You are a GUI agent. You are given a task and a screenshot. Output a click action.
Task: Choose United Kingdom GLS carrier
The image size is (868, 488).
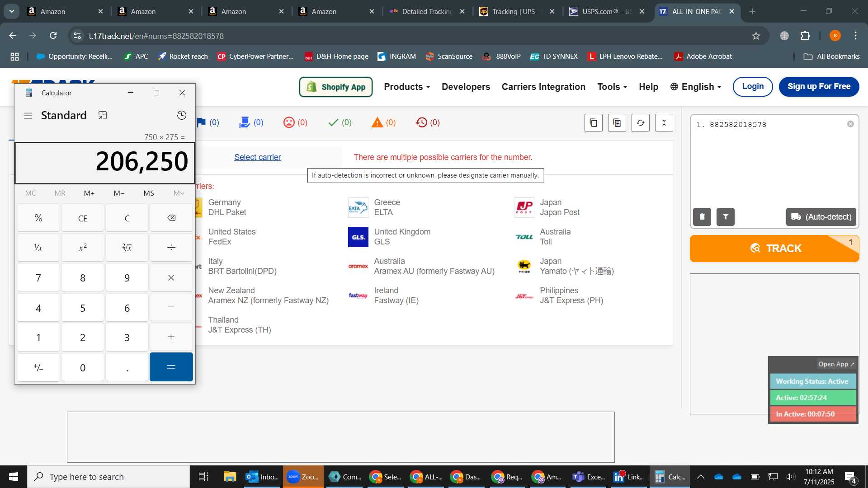click(389, 237)
